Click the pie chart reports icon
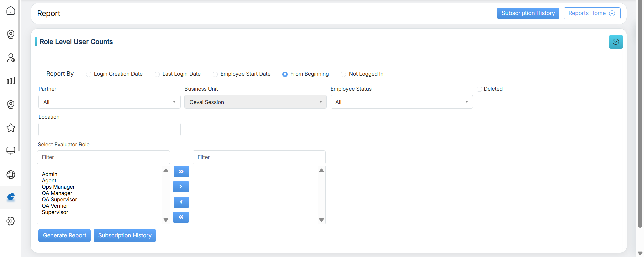This screenshot has height=257, width=644. [x=11, y=197]
